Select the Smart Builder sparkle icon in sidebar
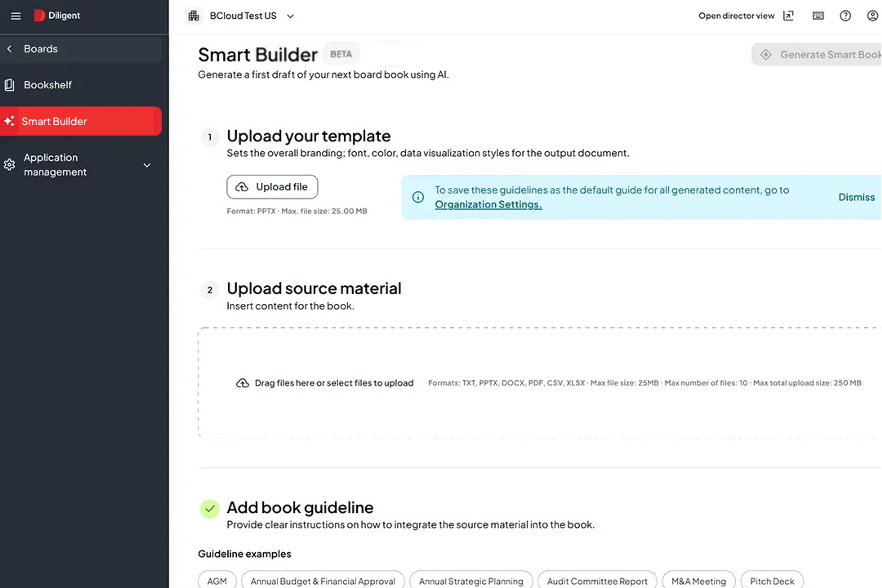The height and width of the screenshot is (588, 882). coord(9,121)
